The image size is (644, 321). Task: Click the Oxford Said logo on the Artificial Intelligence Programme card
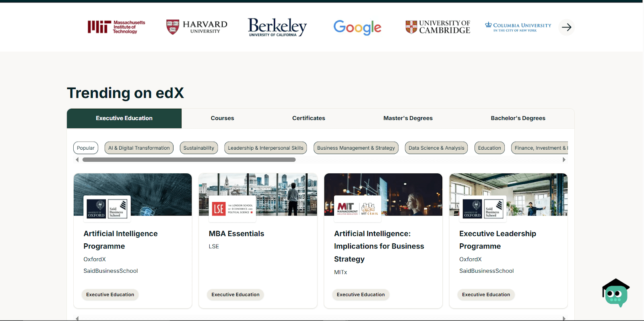pyautogui.click(x=107, y=209)
